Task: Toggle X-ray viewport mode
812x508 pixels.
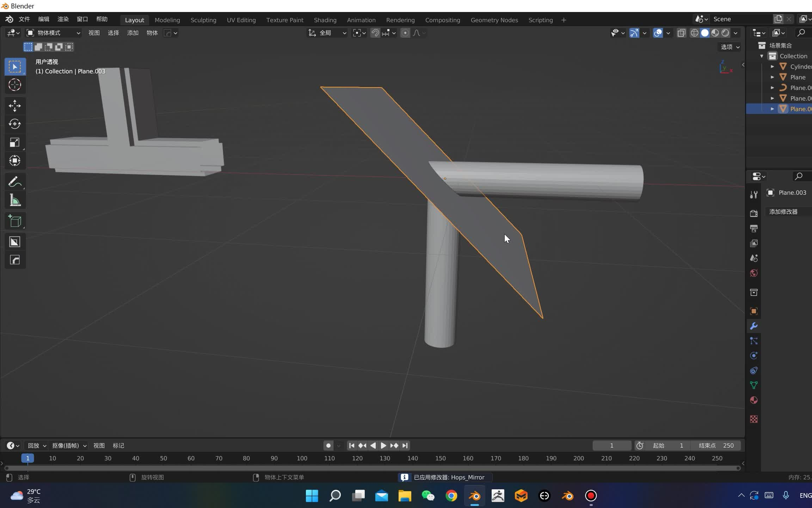Action: (x=681, y=33)
